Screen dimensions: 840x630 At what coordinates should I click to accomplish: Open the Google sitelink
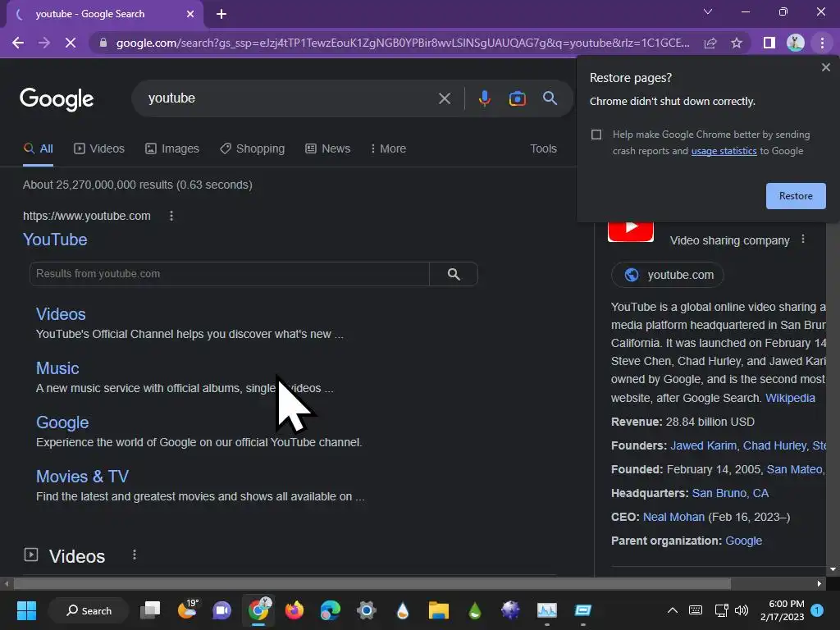(x=62, y=422)
